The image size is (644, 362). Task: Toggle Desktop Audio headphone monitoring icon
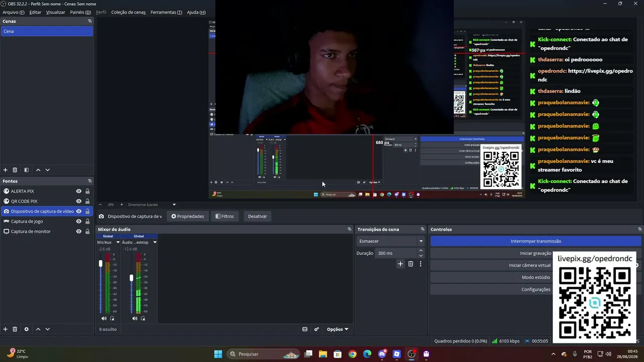(x=143, y=318)
